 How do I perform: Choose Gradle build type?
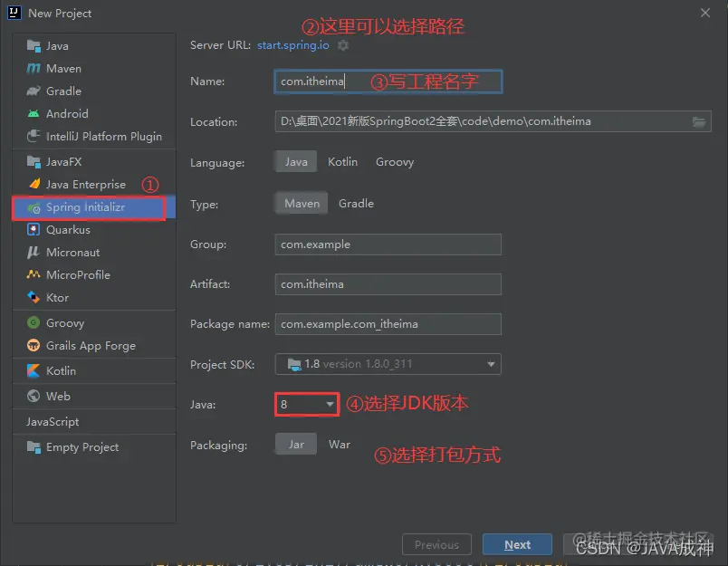point(356,204)
